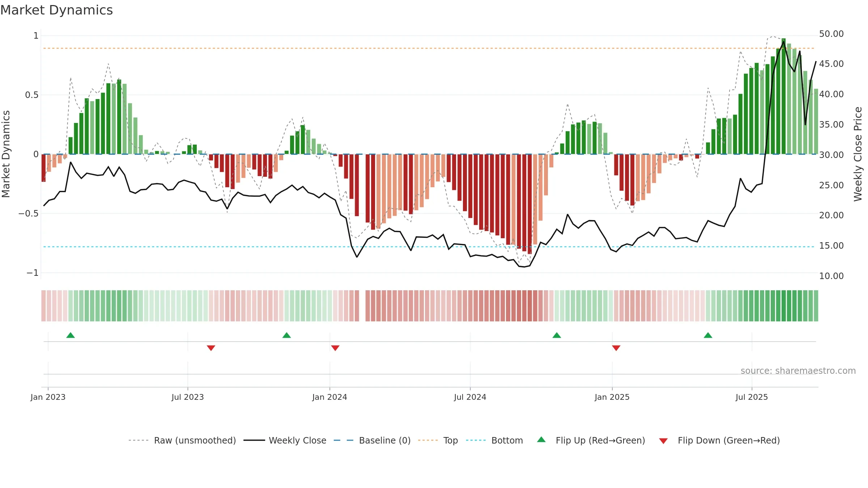Viewport: 868px width, 488px height.
Task: Toggle Flip Up (Red→Green) legend entry
Action: point(591,440)
